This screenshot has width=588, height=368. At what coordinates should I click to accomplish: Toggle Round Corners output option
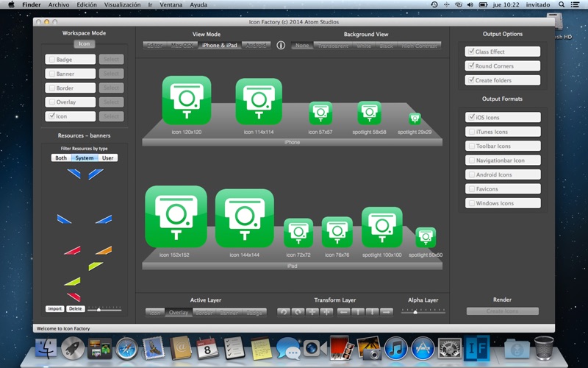471,66
